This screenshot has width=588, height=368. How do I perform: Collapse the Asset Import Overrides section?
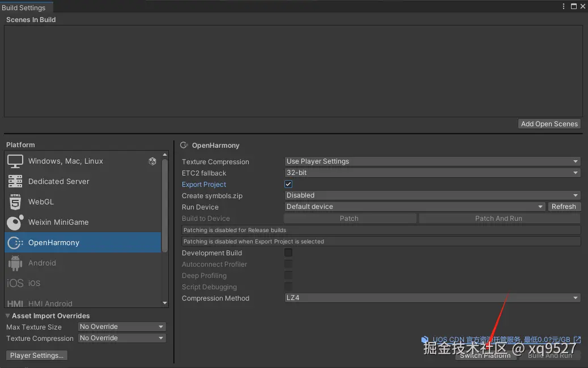point(7,316)
